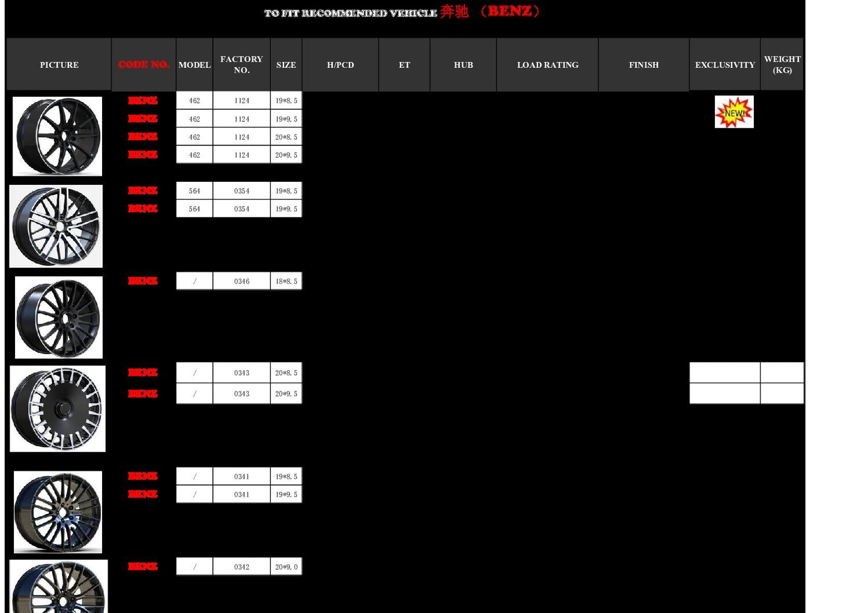
Task: Select the H/PCD column header
Action: point(341,65)
